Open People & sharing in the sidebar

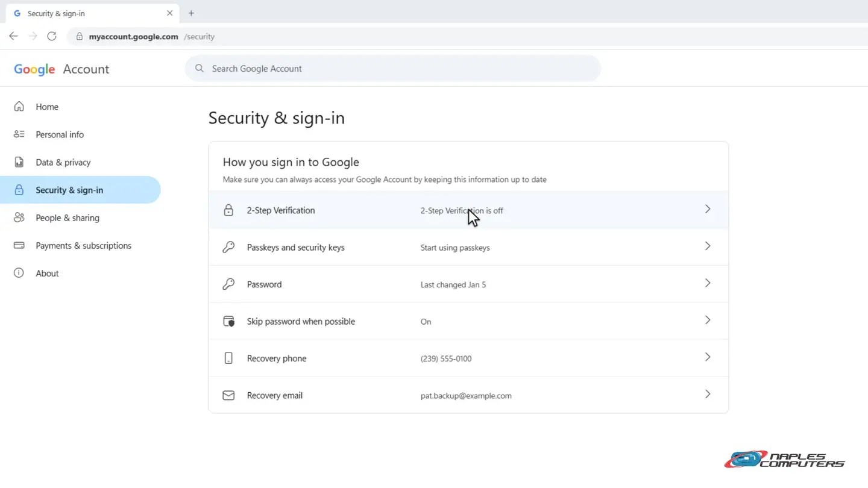pyautogui.click(x=80, y=217)
